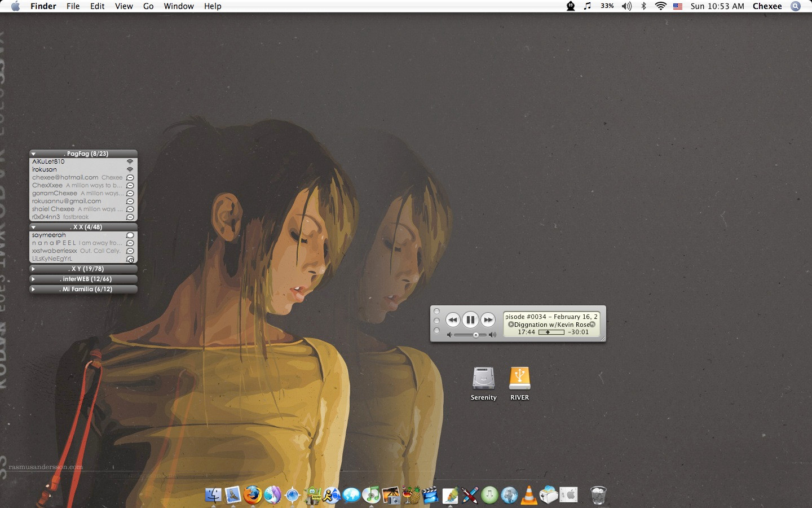
Task: Collapse the X X (4/48) group
Action: click(x=33, y=227)
